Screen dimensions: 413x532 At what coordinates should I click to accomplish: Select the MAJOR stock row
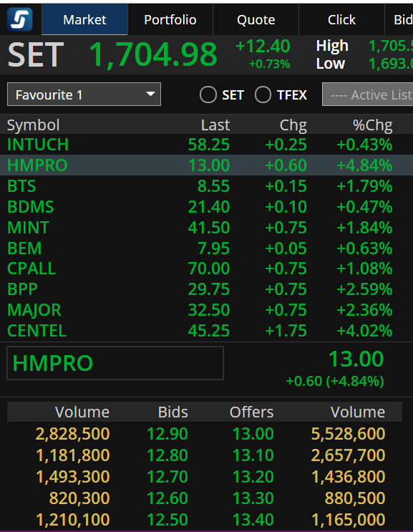[x=206, y=310]
